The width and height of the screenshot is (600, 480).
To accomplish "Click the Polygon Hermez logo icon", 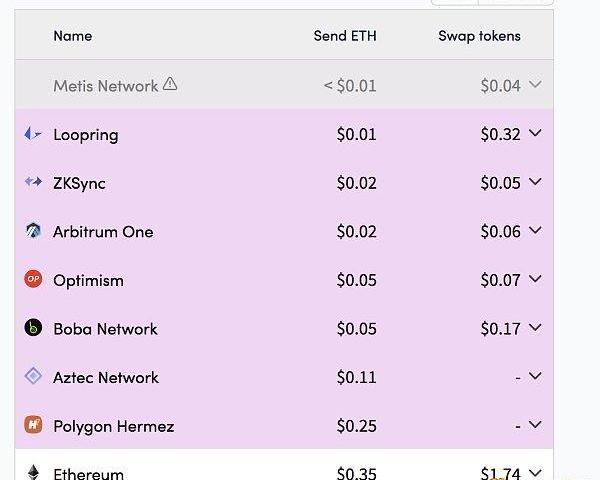I will point(33,425).
